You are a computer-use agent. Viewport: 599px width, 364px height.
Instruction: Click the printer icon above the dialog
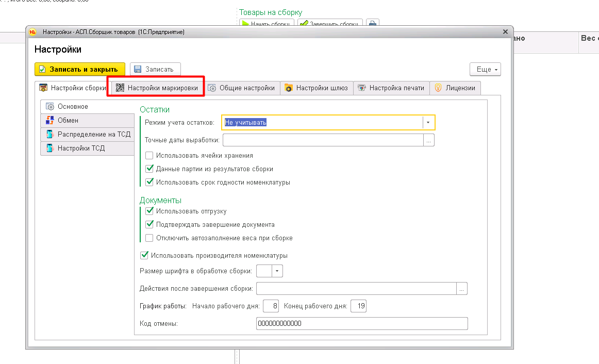point(373,23)
